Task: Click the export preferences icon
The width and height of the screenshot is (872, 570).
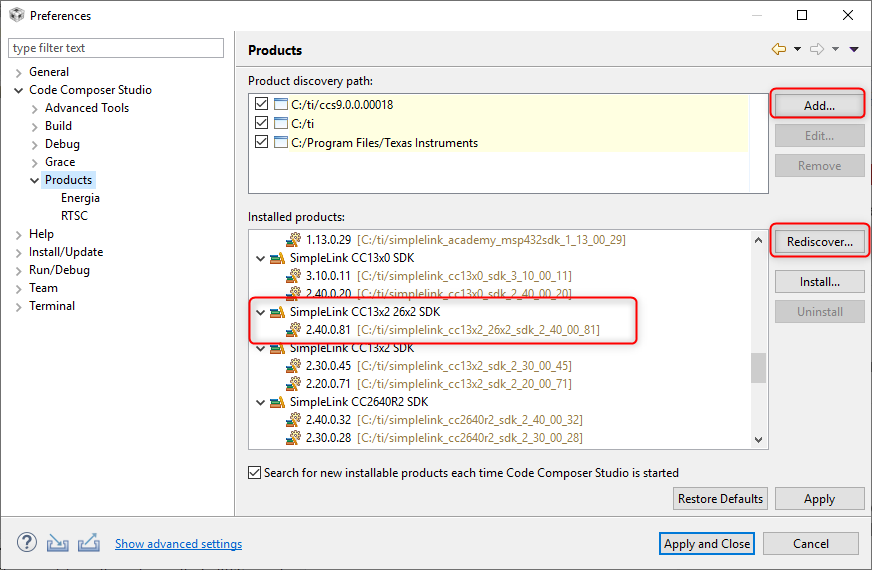Action: 89,543
